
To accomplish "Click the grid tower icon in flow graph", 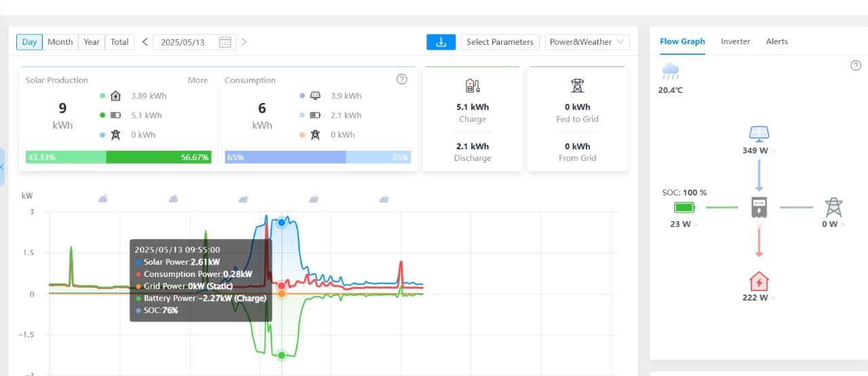I will pyautogui.click(x=833, y=207).
